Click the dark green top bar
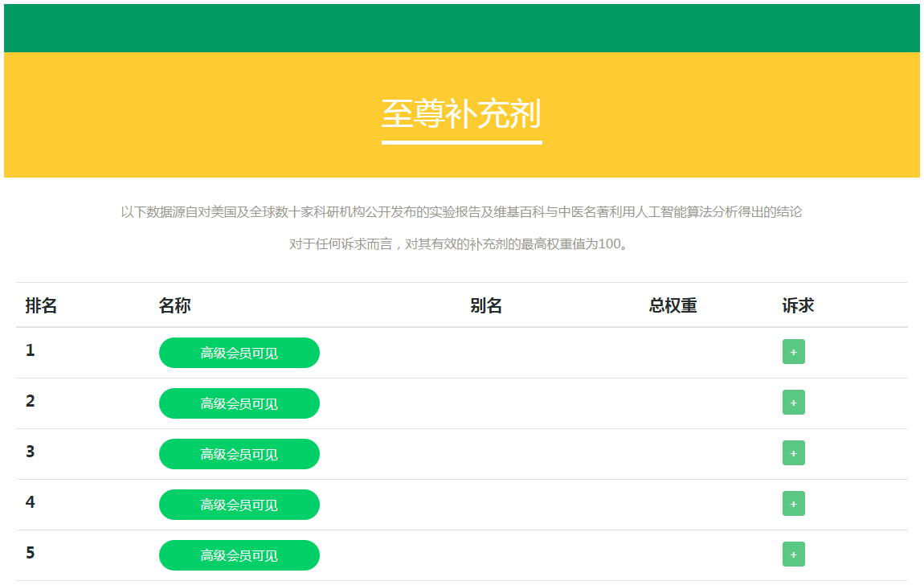Viewport: 924px width, 585px height. (x=461, y=28)
